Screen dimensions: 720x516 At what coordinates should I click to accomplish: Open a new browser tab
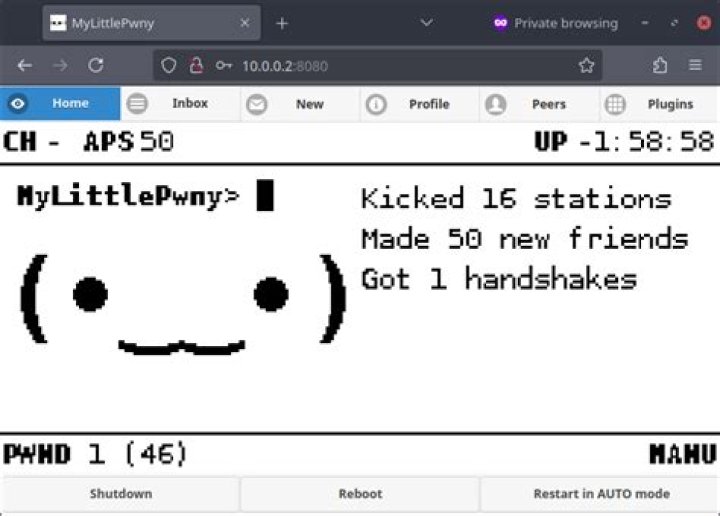(x=282, y=23)
